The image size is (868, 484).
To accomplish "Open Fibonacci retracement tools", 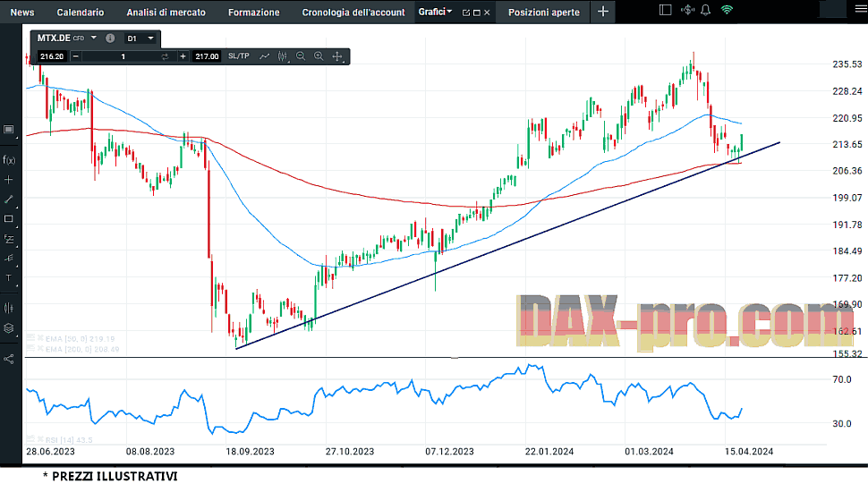I will click(8, 239).
